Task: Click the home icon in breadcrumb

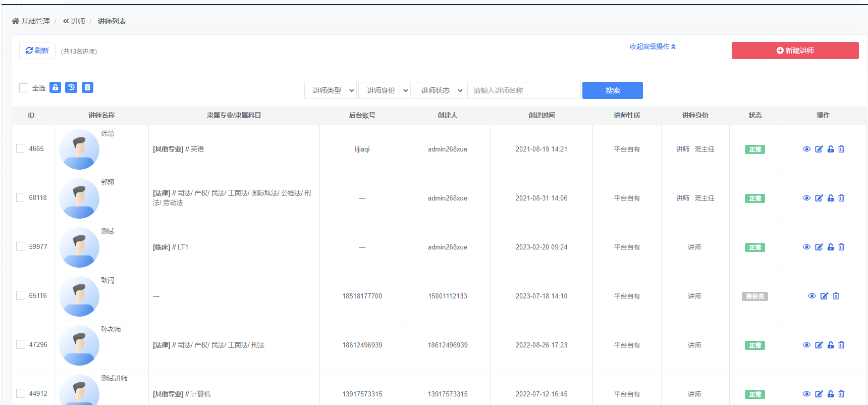Action: [15, 21]
